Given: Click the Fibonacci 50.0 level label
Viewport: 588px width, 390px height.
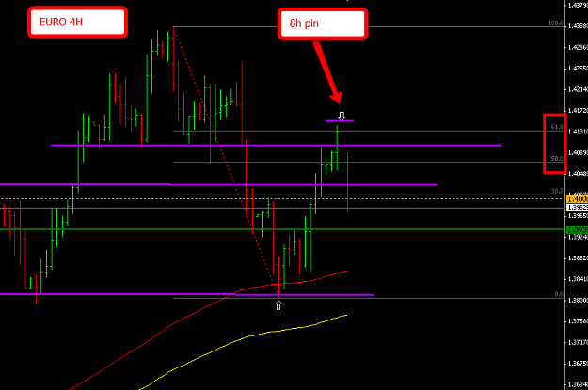Looking at the screenshot, I should 557,159.
